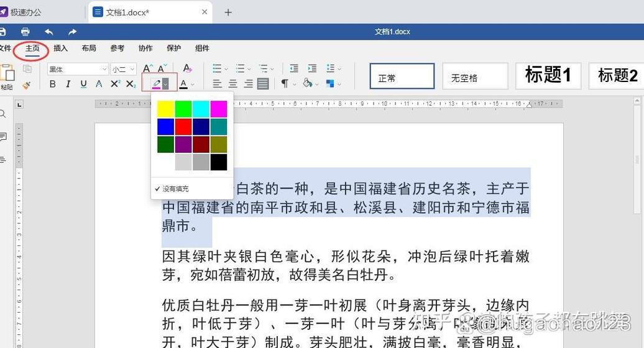Align text left
This screenshot has width=644, height=348.
point(218,84)
